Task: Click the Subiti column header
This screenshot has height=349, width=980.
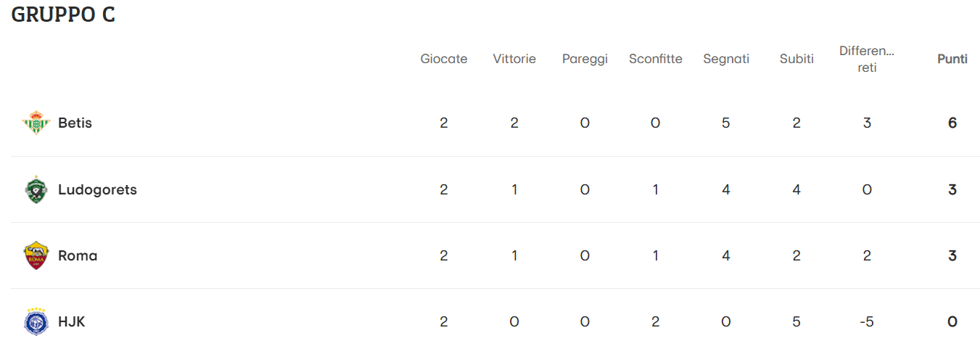Action: 796,59
